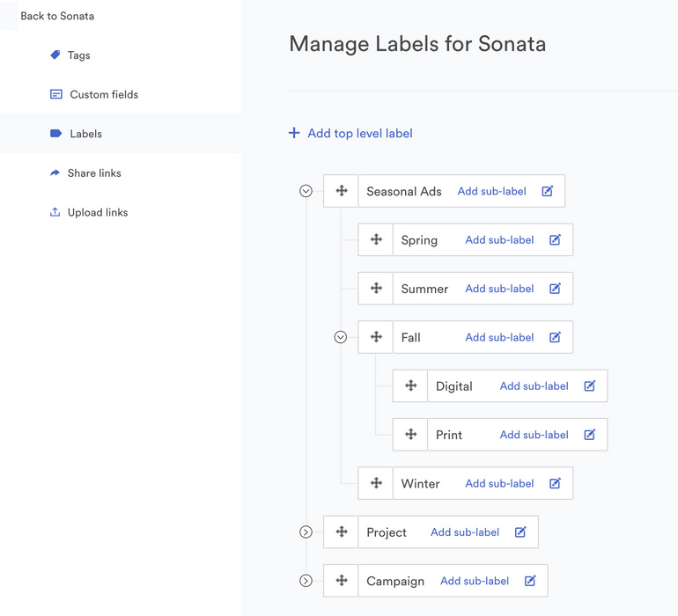Expand the Campaign label
Screen dimensions: 678x616
point(306,581)
